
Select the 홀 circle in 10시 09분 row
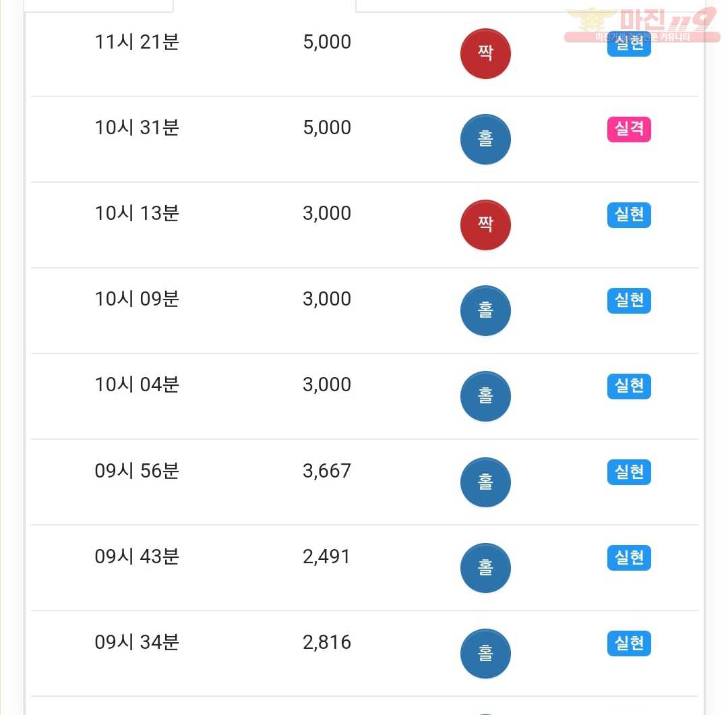485,310
